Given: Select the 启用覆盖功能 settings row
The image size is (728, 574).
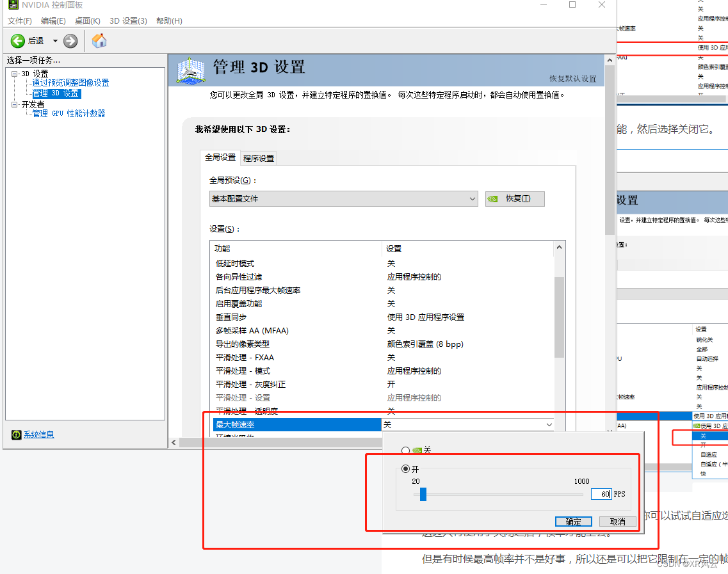Looking at the screenshot, I should point(384,303).
